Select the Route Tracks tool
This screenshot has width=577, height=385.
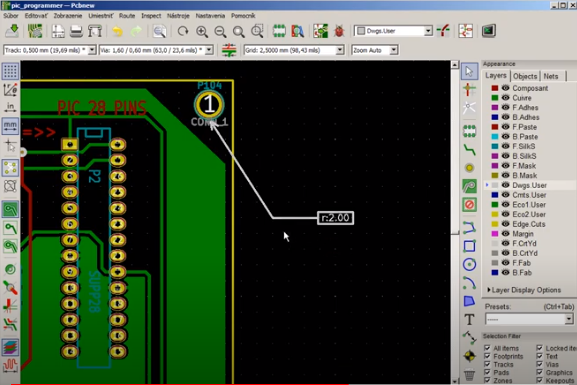point(469,149)
